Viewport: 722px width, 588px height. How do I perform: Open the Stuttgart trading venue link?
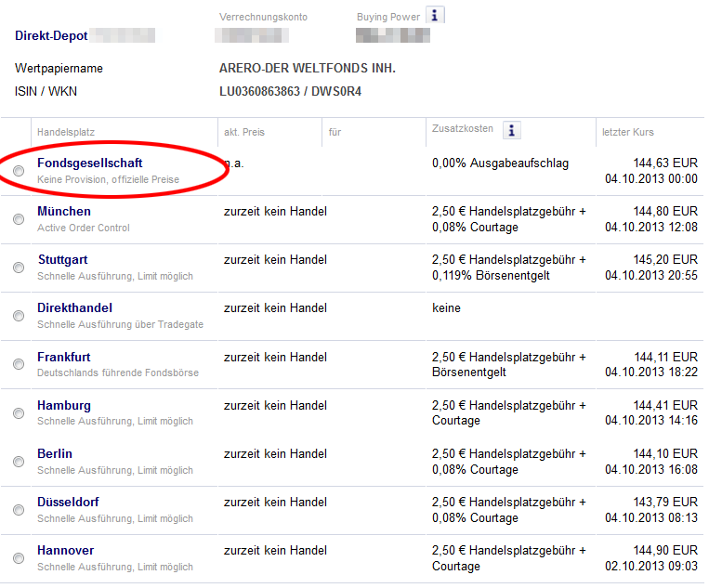pyautogui.click(x=62, y=260)
